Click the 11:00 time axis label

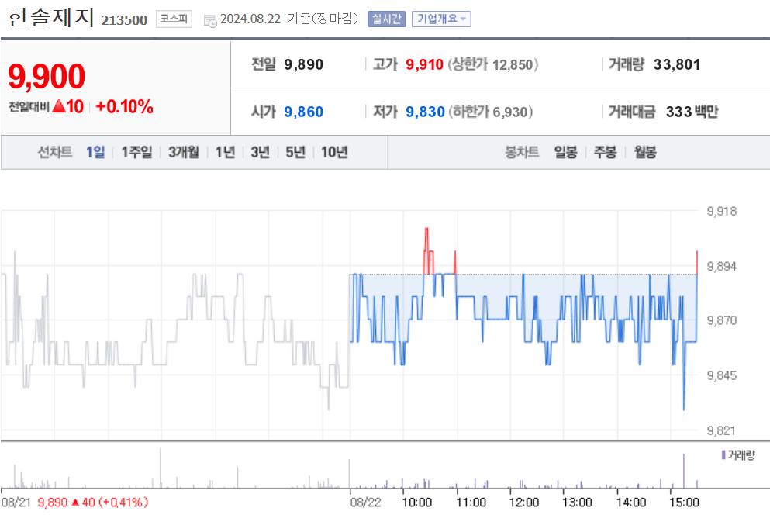471,503
